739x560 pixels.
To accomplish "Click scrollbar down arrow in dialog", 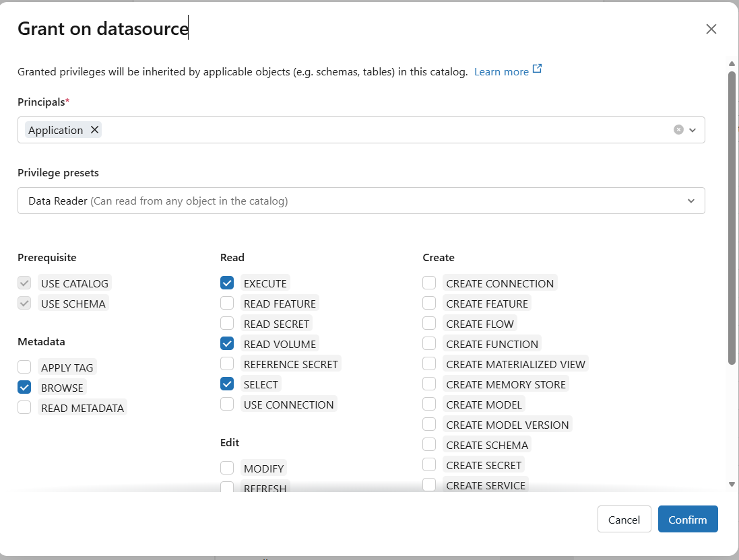I will click(732, 484).
